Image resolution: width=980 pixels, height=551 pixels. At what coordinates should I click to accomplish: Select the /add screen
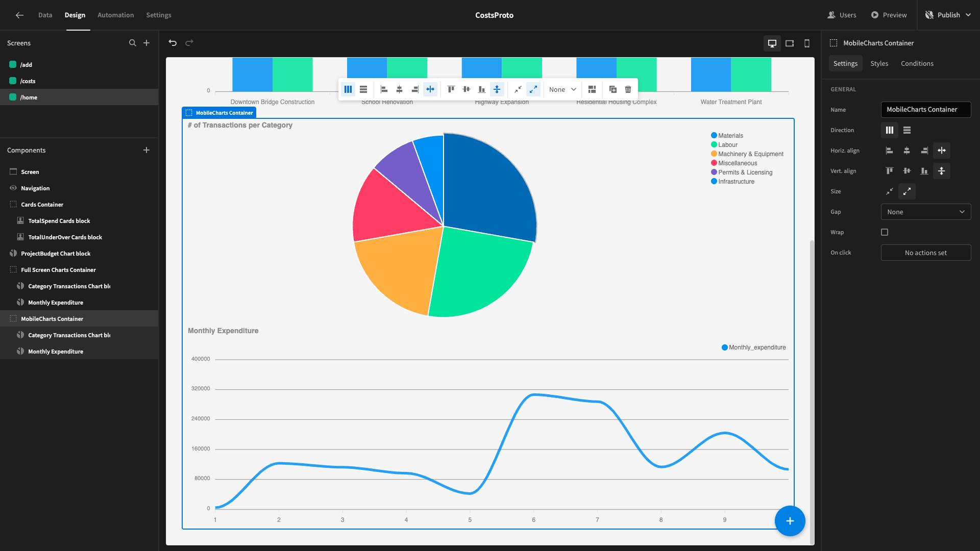(x=79, y=65)
